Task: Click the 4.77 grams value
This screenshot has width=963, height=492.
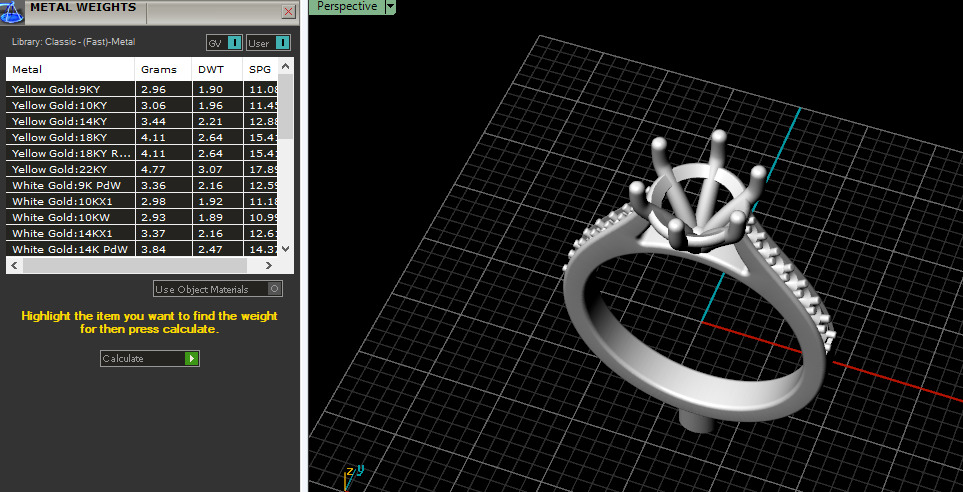Action: 154,169
